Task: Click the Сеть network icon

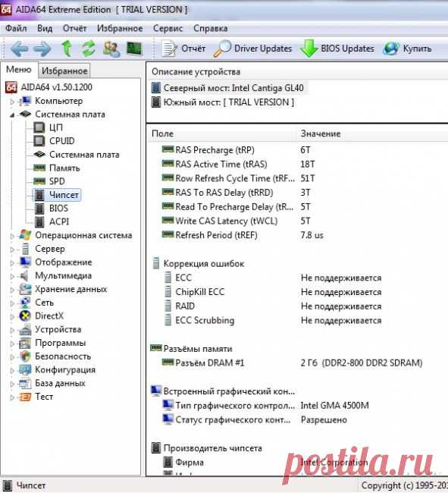Action: (25, 303)
